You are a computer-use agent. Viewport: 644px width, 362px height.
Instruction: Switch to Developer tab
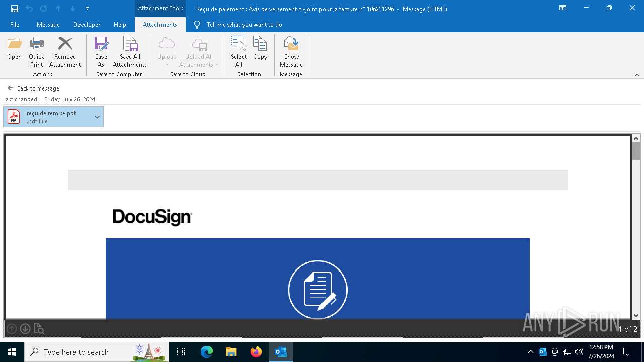click(87, 25)
